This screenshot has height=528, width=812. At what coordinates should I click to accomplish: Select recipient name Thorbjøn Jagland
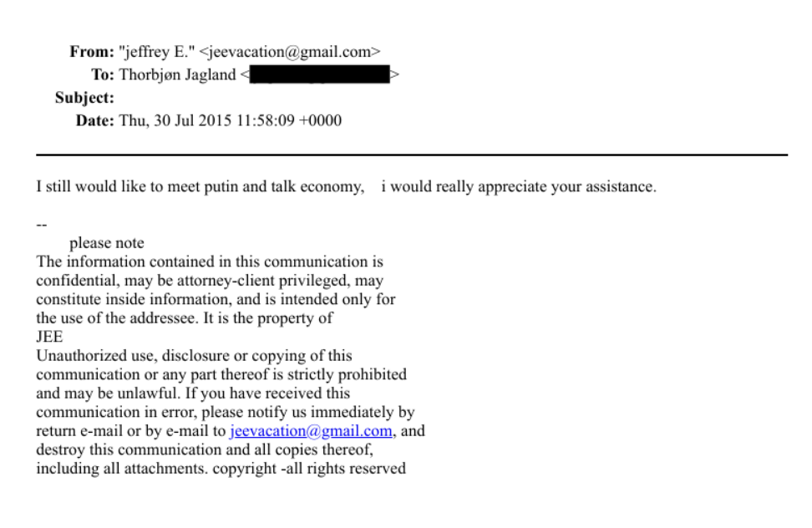click(178, 75)
